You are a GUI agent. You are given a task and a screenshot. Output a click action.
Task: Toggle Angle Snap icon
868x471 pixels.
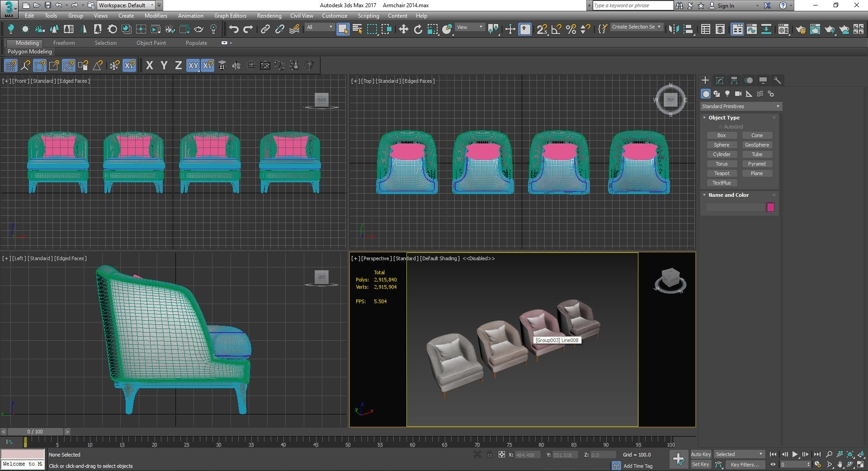557,29
